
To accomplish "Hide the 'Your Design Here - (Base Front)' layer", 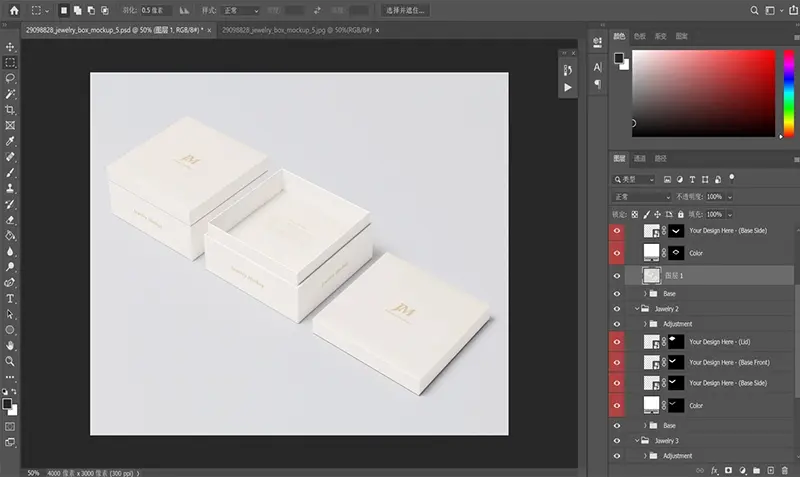I will 616,363.
